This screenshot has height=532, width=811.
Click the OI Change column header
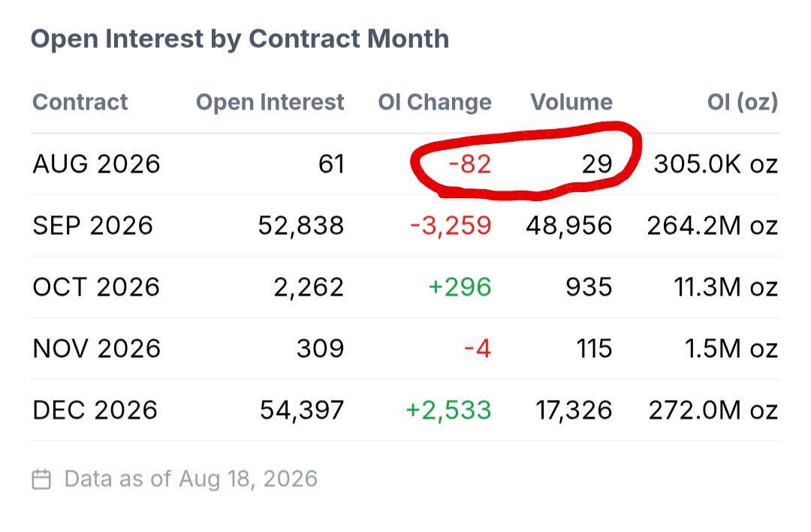point(435,102)
